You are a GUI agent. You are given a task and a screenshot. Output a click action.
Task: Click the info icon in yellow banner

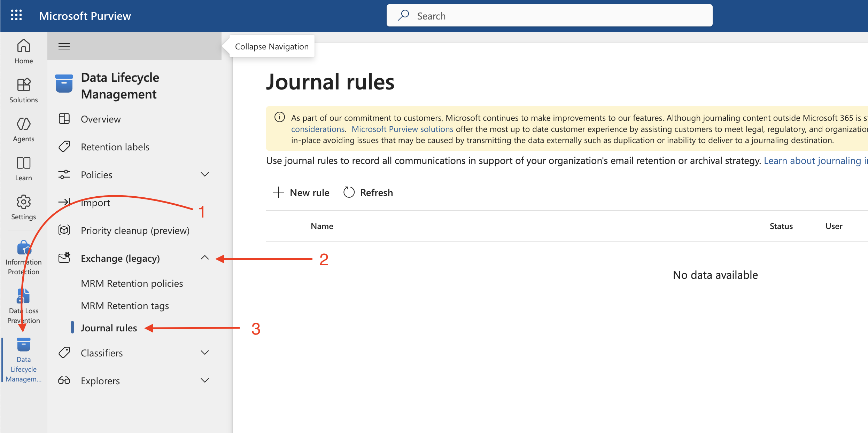coord(280,117)
